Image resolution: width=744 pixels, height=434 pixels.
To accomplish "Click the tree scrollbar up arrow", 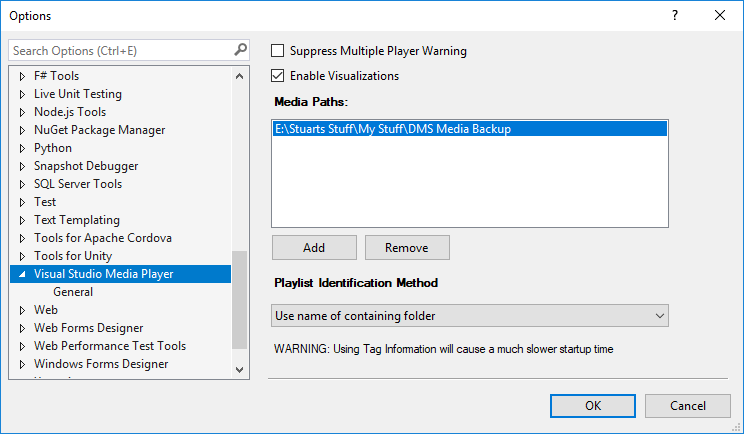I will point(240,76).
